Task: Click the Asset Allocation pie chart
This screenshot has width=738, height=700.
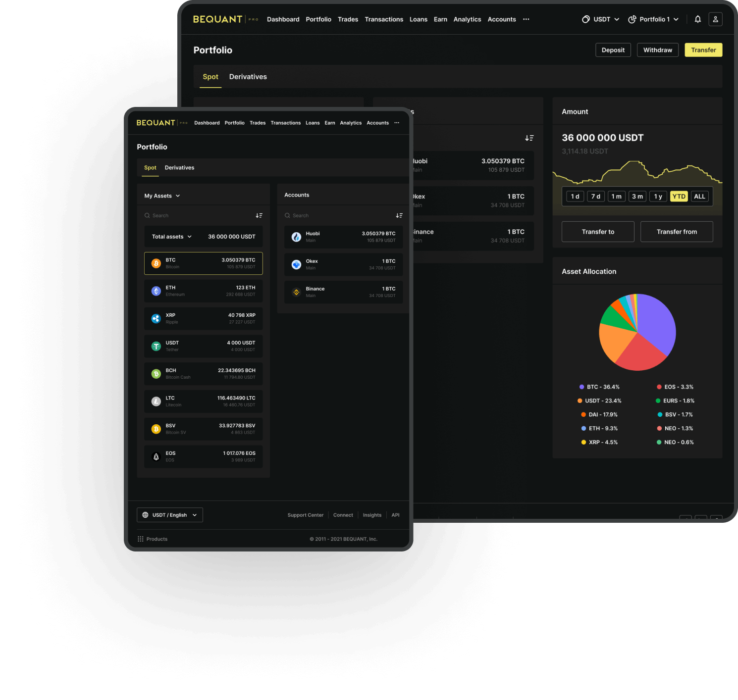Action: tap(637, 332)
